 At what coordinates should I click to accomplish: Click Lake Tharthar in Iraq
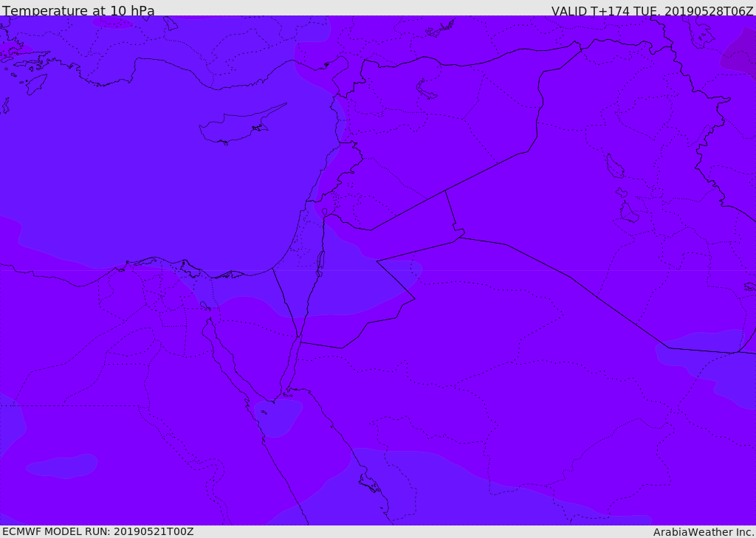click(x=614, y=166)
